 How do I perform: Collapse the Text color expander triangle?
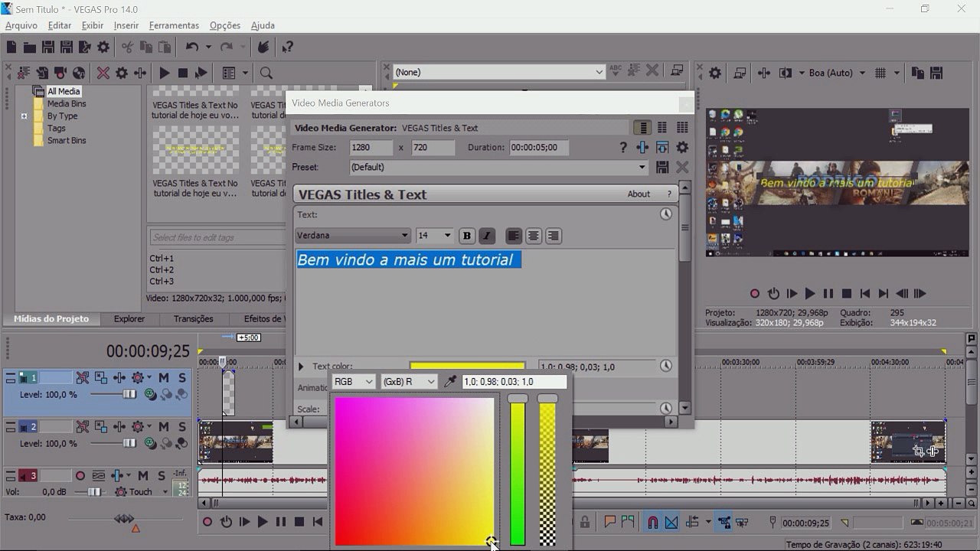pos(301,367)
